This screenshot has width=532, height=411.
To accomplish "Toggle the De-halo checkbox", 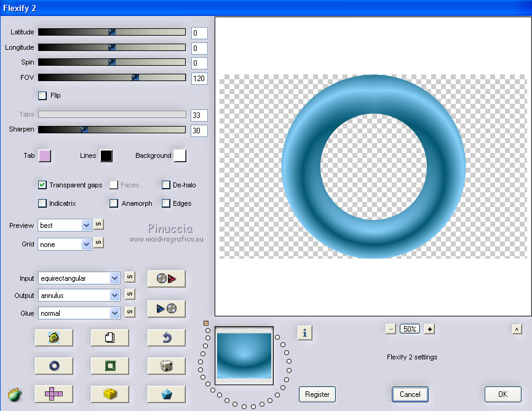I will coord(165,185).
